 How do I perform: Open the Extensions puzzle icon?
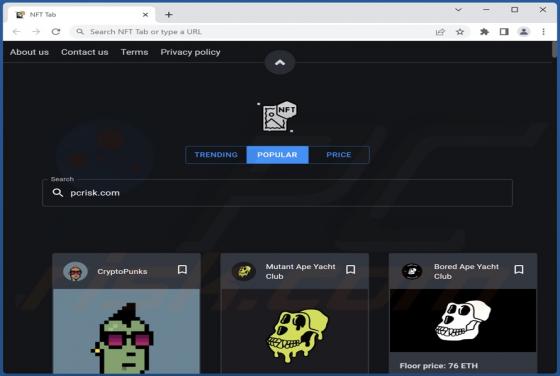pyautogui.click(x=484, y=32)
